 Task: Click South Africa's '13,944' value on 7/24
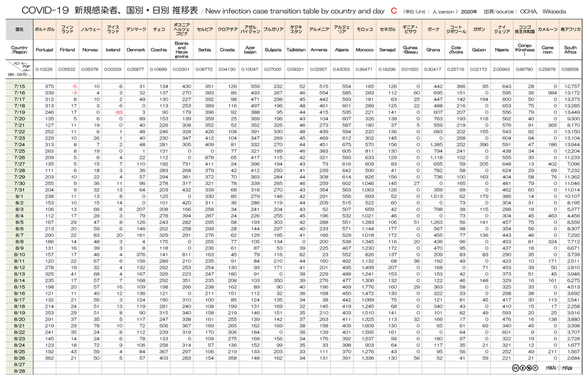coord(573,144)
